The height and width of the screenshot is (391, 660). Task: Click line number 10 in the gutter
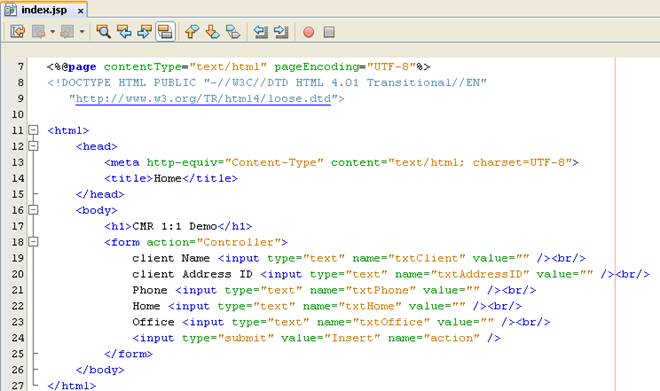[18, 114]
